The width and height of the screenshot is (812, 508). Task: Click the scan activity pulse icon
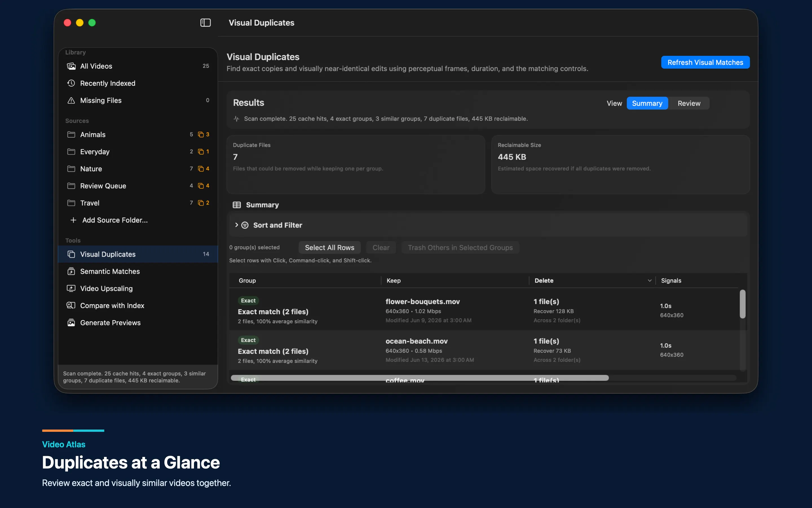(236, 119)
